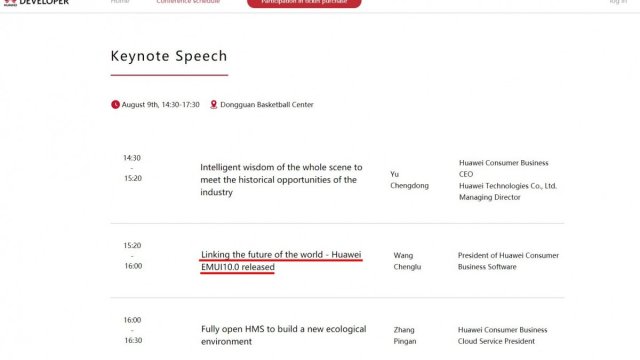Click the 15:20 - 16:00 time slot
640x360 pixels.
point(133,256)
